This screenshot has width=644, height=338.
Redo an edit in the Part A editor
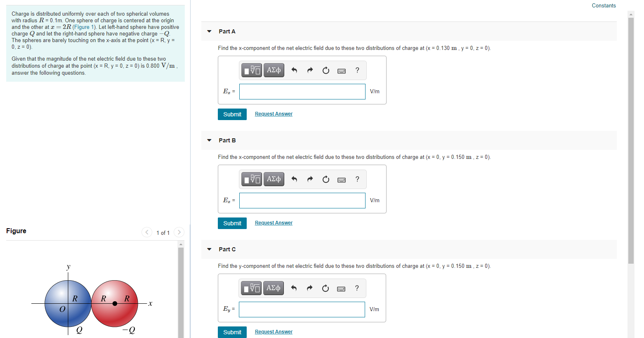[310, 70]
